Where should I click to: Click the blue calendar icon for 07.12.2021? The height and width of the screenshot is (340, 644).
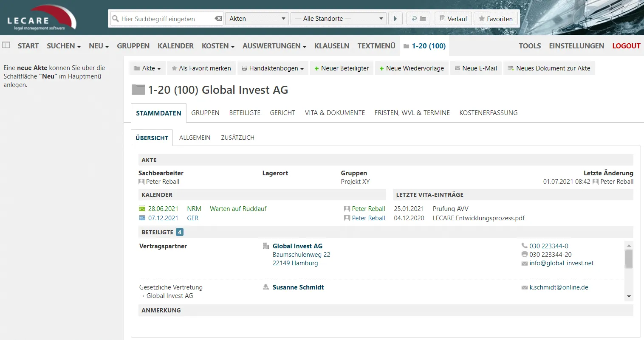point(142,218)
